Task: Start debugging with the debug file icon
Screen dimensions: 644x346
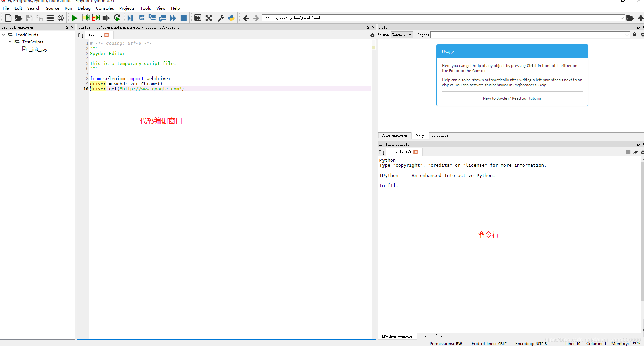Action: pos(130,18)
